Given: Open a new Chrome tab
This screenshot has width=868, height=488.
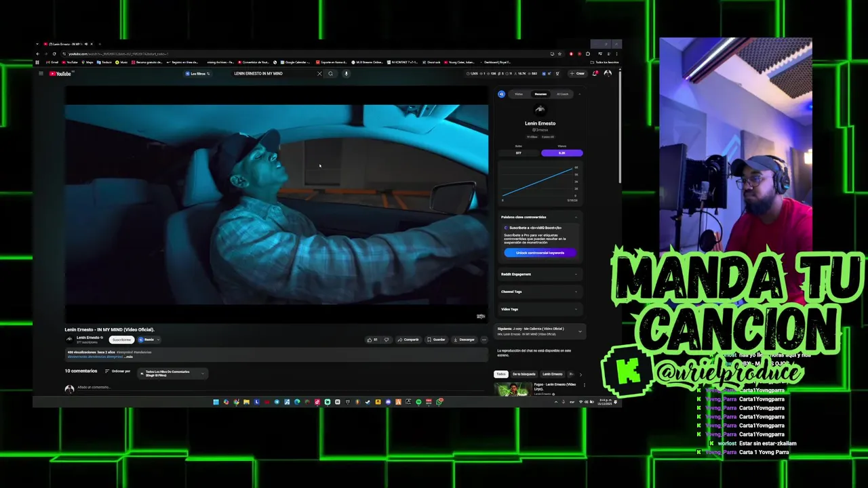Looking at the screenshot, I should click(x=100, y=44).
